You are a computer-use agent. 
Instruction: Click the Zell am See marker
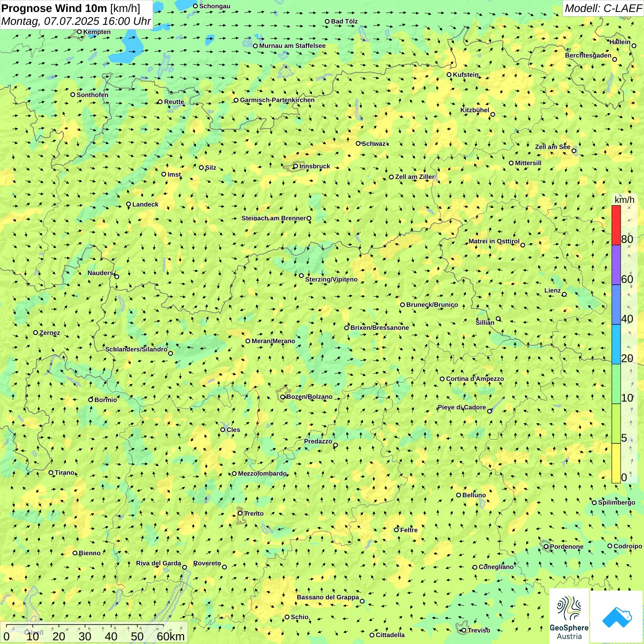[x=574, y=151]
